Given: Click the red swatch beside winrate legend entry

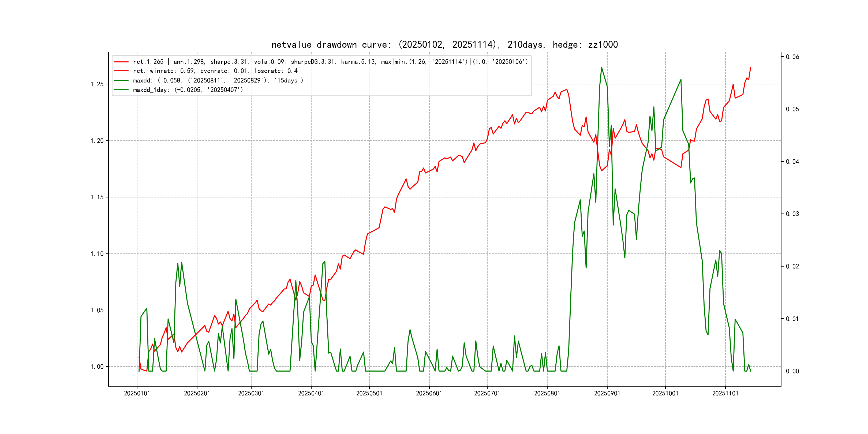Looking at the screenshot, I should [x=121, y=71].
